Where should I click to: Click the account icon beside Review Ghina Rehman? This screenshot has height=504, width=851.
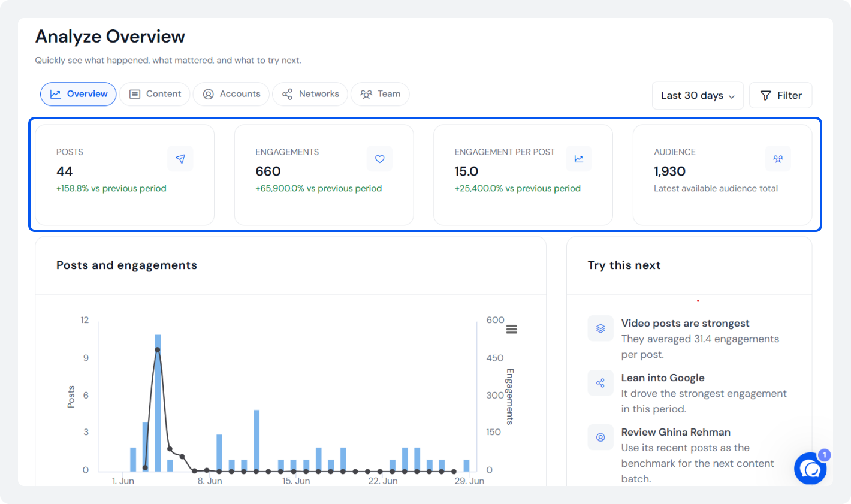click(600, 437)
